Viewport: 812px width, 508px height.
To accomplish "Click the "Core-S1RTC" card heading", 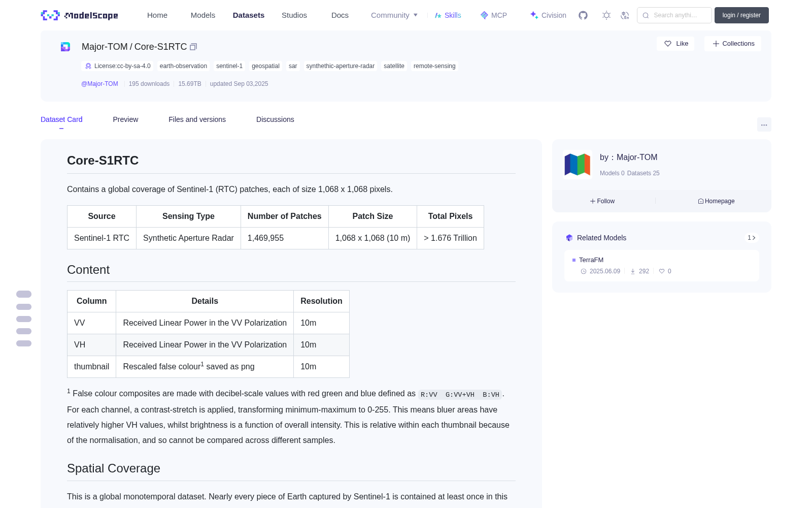I will 103,161.
